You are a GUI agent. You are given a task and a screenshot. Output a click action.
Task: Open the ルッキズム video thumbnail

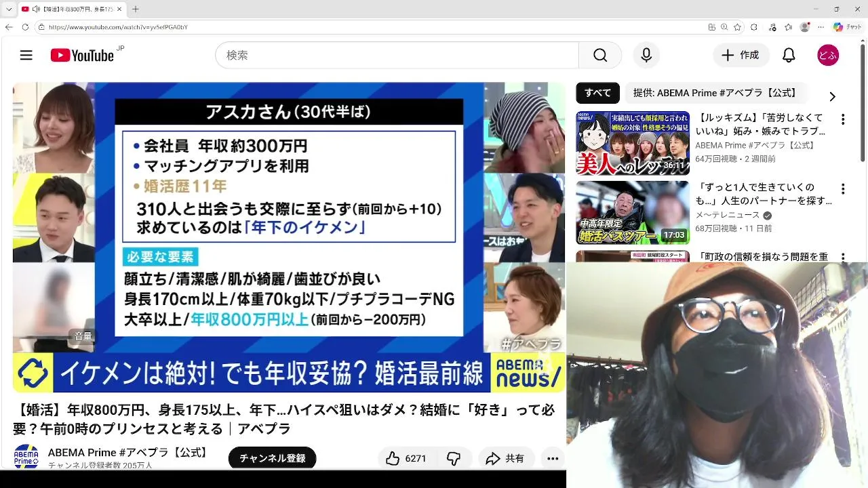pos(633,143)
